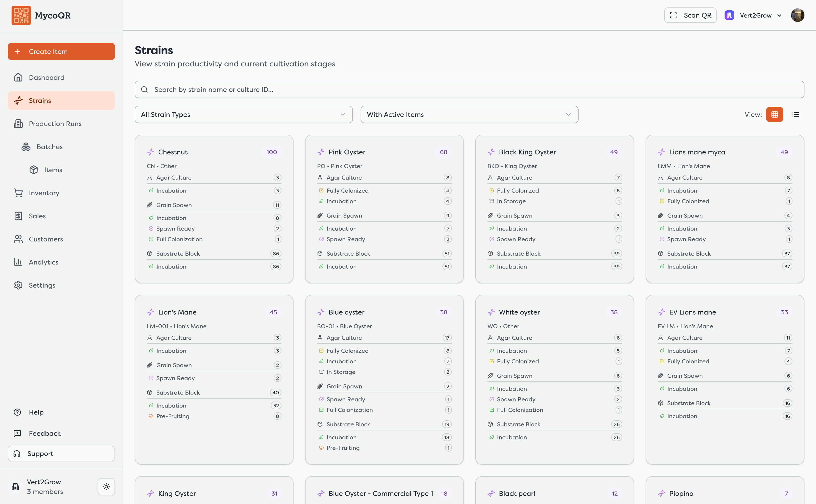Image resolution: width=816 pixels, height=504 pixels.
Task: Open the All Strain Types dropdown
Action: point(243,114)
